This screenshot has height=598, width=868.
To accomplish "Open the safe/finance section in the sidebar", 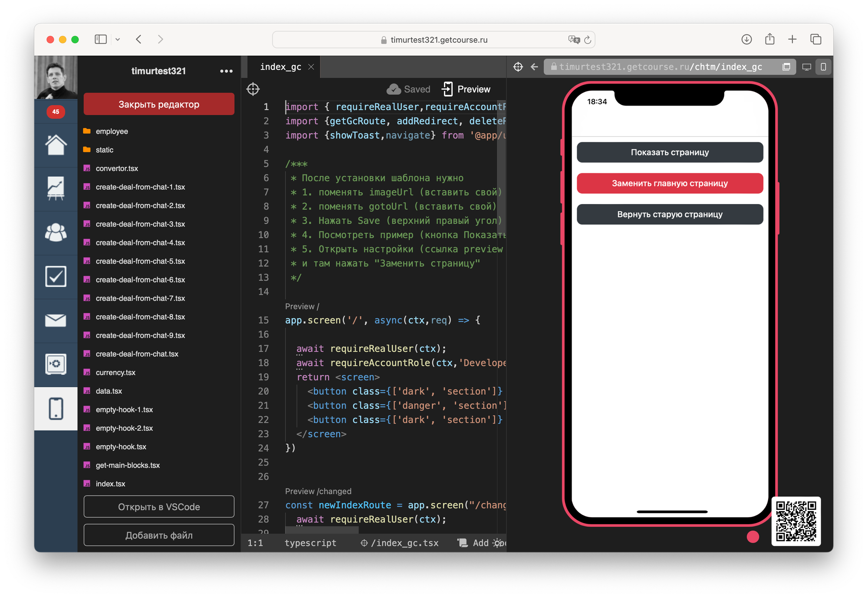I will [x=56, y=364].
